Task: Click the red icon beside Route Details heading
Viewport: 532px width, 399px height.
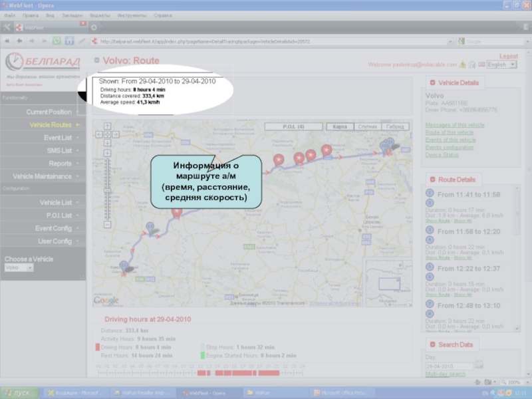Action: coord(433,180)
